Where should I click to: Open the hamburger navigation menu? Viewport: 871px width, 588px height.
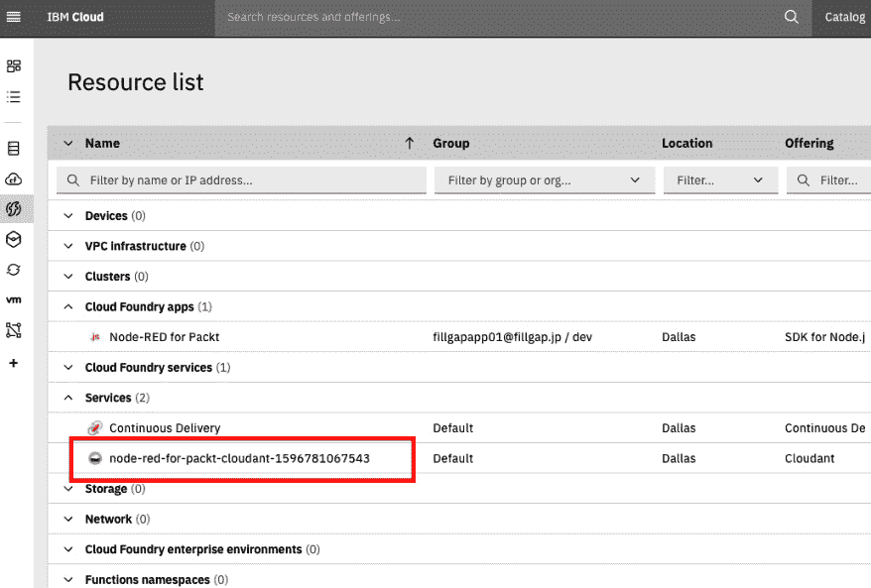(13, 17)
